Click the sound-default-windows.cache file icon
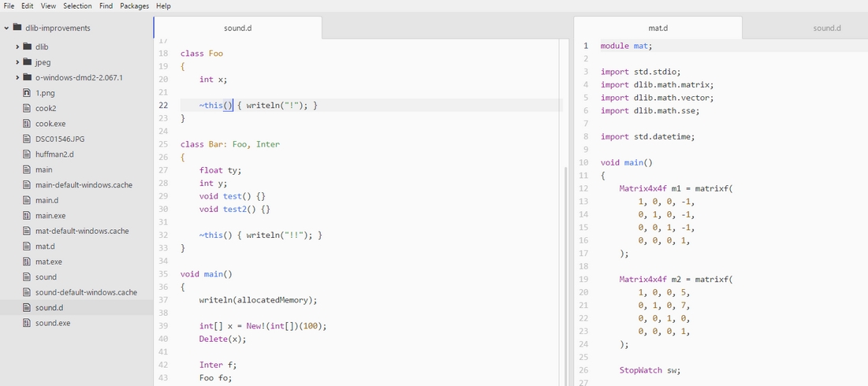868x386 pixels. click(27, 292)
